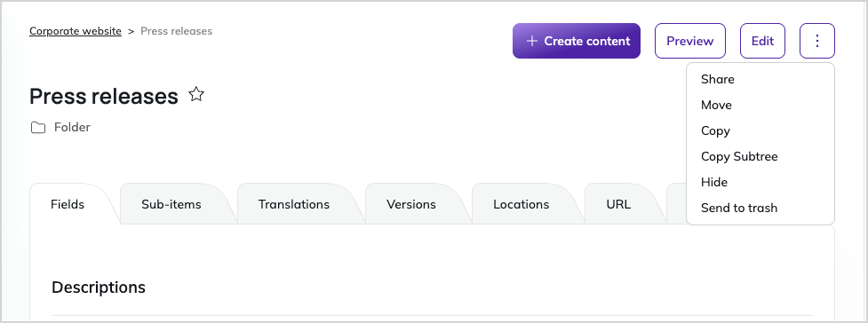
Task: Click the Descriptions section heading
Action: coord(99,288)
